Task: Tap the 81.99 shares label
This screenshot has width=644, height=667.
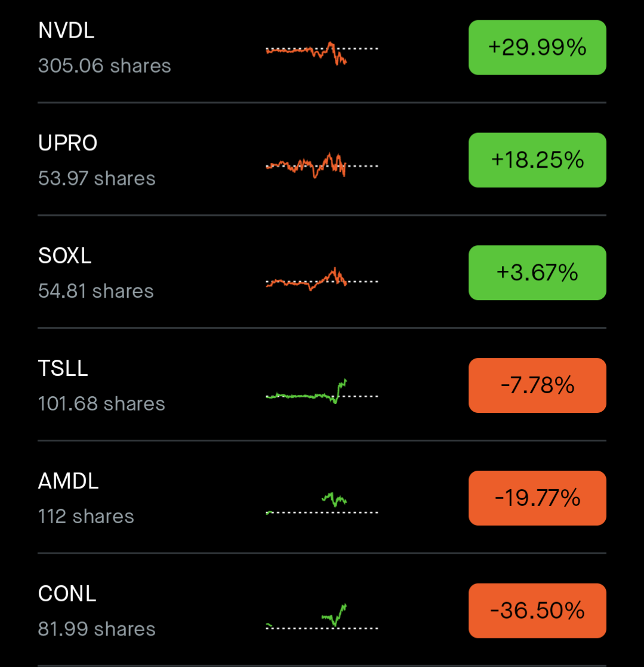Action: click(97, 629)
